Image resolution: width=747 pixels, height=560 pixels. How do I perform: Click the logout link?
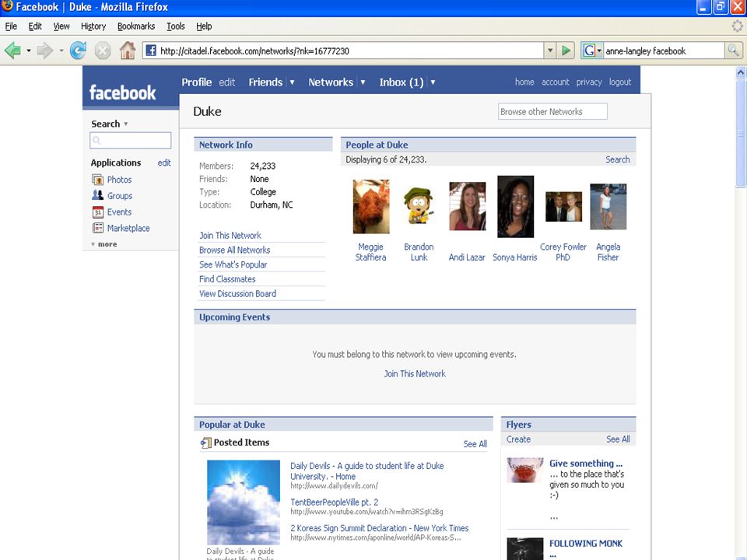tap(620, 82)
